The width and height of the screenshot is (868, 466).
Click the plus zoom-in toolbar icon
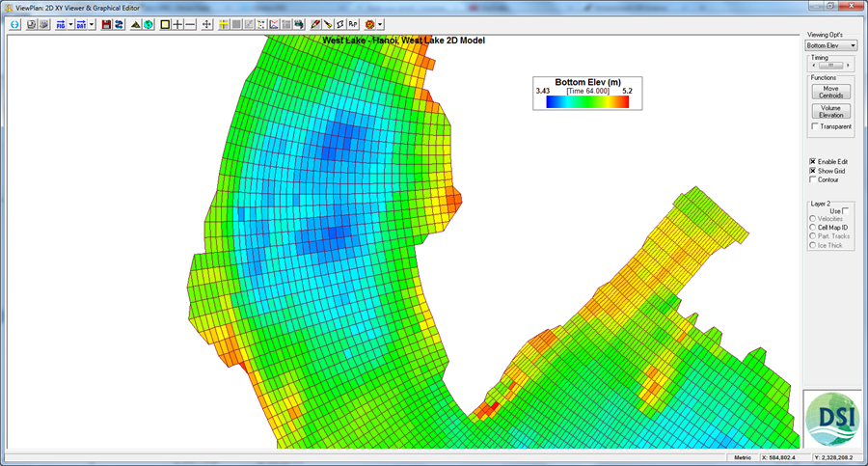click(x=177, y=23)
